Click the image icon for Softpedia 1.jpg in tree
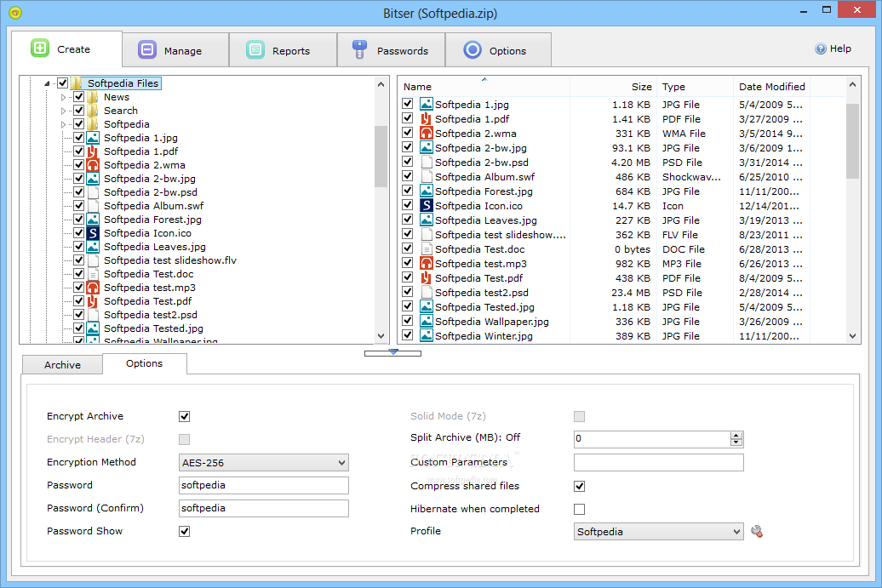 [x=93, y=138]
